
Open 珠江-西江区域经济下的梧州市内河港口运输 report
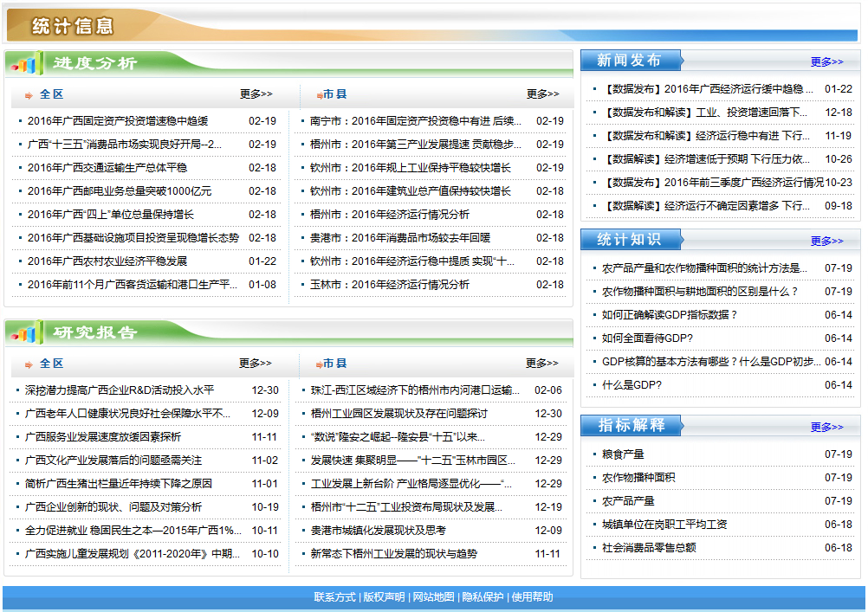(416, 390)
